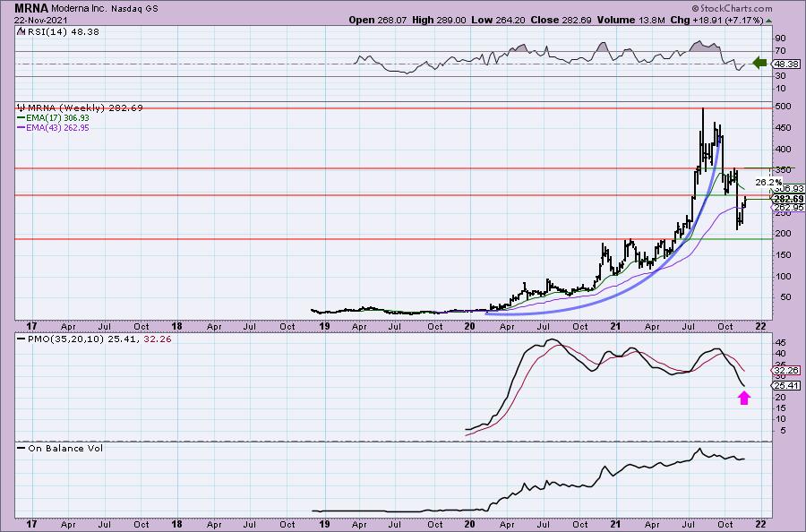The width and height of the screenshot is (806, 532).
Task: Click the black line swatch before On Balance Vol
Action: pos(21,448)
